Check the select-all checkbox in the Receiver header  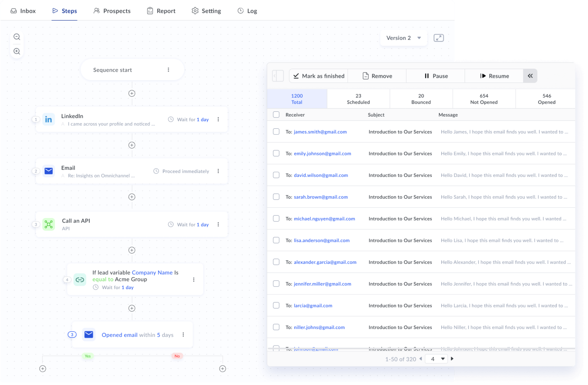[x=276, y=115]
